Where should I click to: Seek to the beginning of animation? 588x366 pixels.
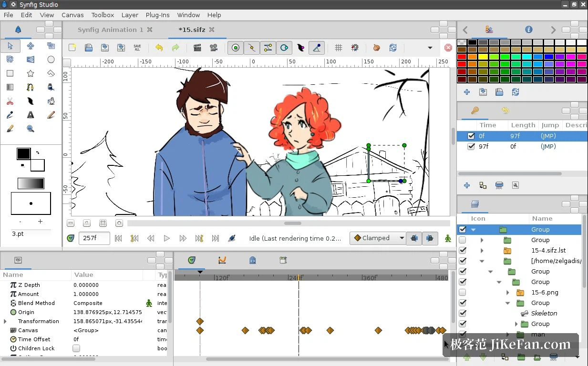coord(118,238)
